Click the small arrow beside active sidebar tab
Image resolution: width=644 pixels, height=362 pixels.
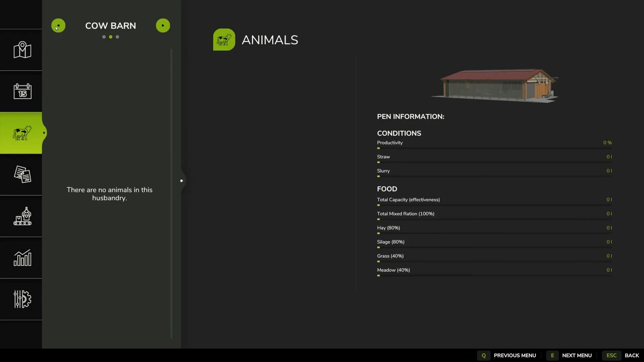click(x=44, y=133)
